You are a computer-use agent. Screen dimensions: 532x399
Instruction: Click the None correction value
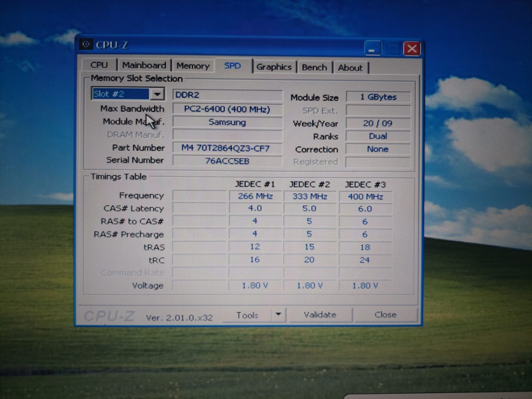click(x=378, y=149)
